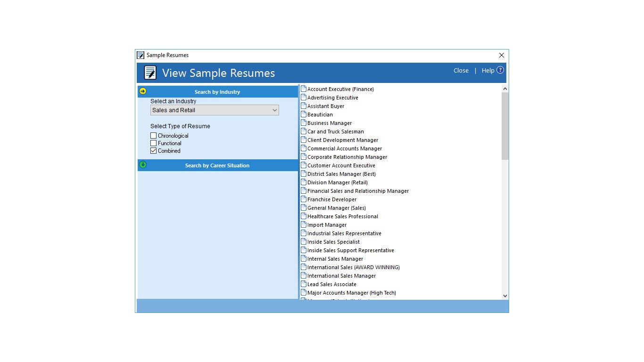Select the Car and Truck Salesman resume text
The image size is (644, 362).
pos(336,132)
